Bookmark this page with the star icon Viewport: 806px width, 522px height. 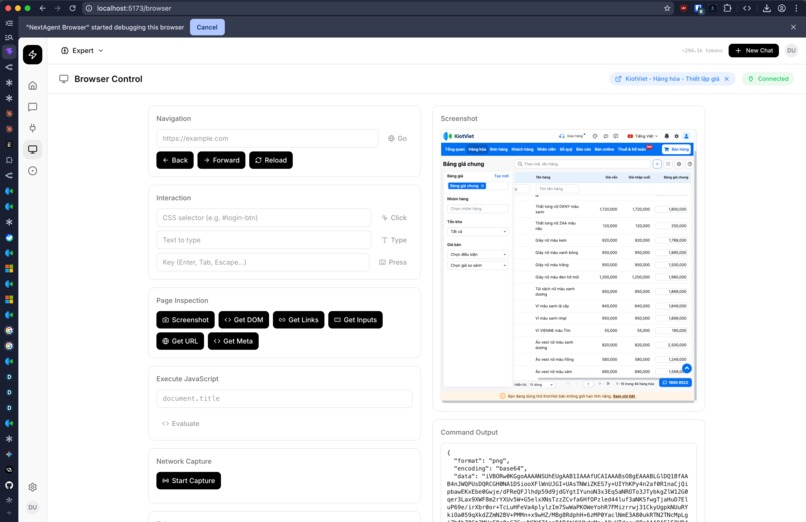pos(667,8)
